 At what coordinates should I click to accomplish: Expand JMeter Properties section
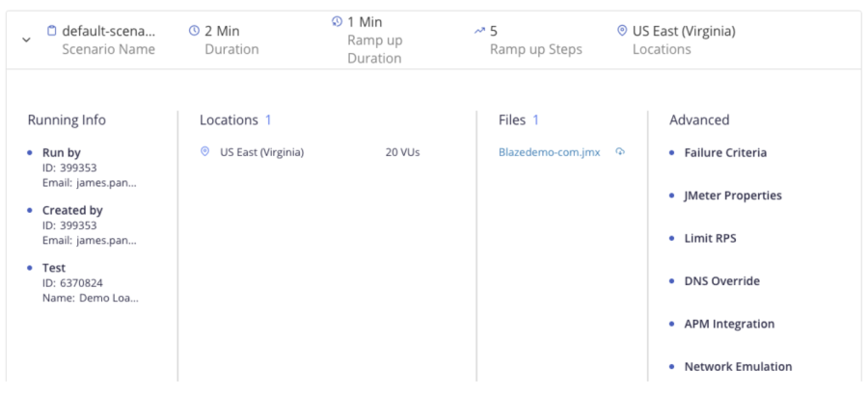[x=732, y=196]
